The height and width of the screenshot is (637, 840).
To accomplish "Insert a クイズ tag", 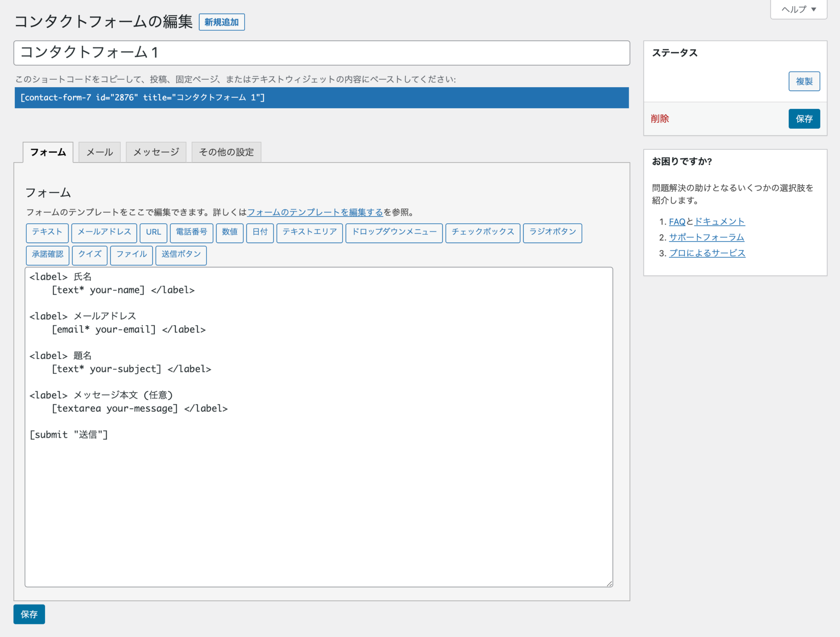I will [x=90, y=255].
